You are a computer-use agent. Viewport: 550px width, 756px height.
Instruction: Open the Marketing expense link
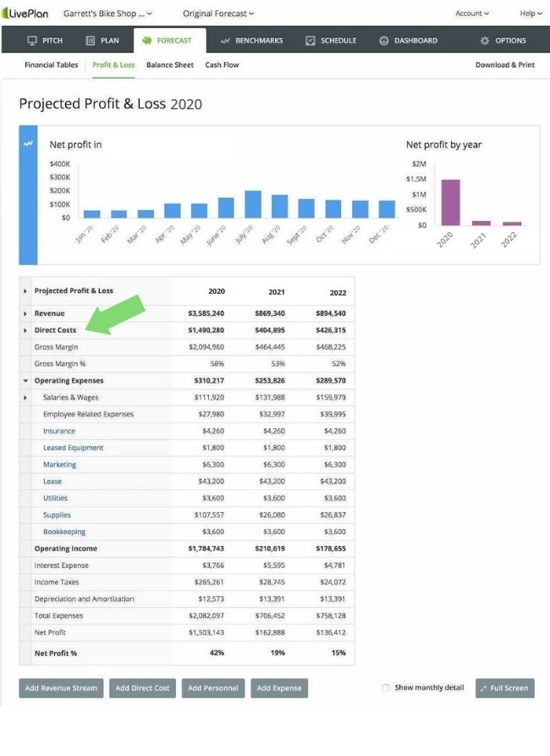pos(59,465)
